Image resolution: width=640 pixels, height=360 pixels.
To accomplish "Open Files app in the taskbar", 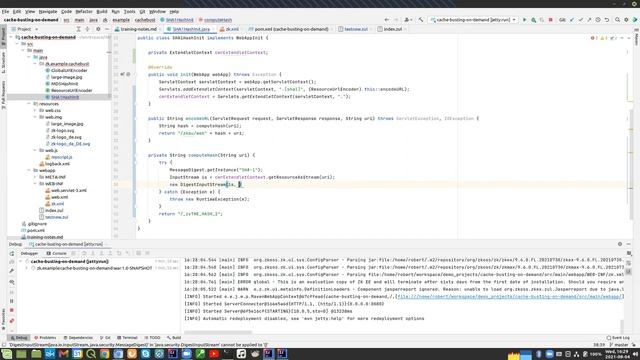I will (x=36, y=354).
